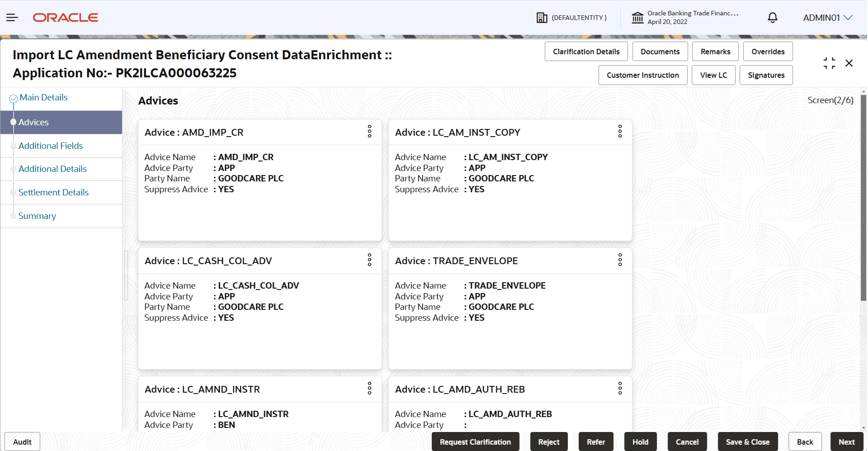Screen dimensions: 868x451
Task: Click the TRADE_ENVELOPE advice card title
Action: (x=457, y=261)
